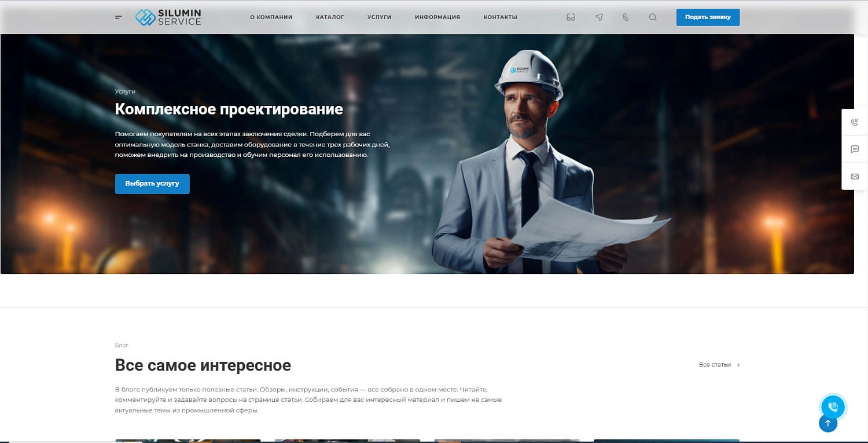Open the «Каталог» menu item
868x443 pixels.
[x=330, y=17]
